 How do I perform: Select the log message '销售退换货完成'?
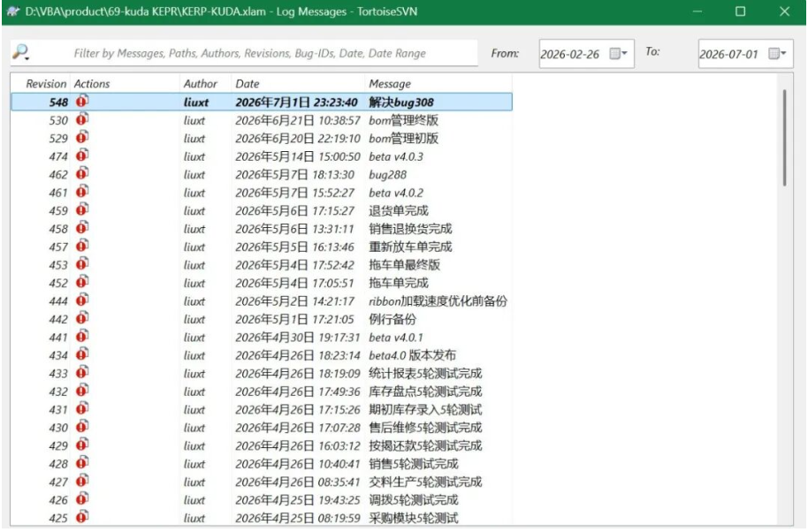click(x=410, y=229)
